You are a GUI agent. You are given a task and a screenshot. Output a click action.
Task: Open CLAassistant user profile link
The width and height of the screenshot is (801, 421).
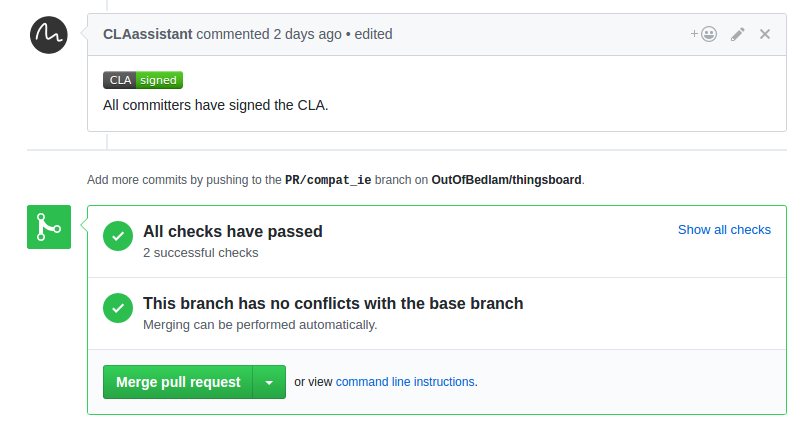(147, 34)
